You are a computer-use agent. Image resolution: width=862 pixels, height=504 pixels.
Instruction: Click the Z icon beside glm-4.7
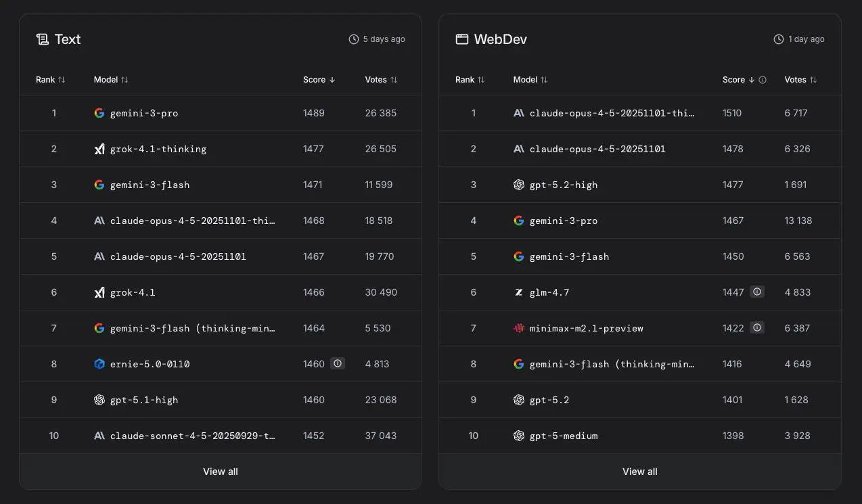tap(519, 292)
